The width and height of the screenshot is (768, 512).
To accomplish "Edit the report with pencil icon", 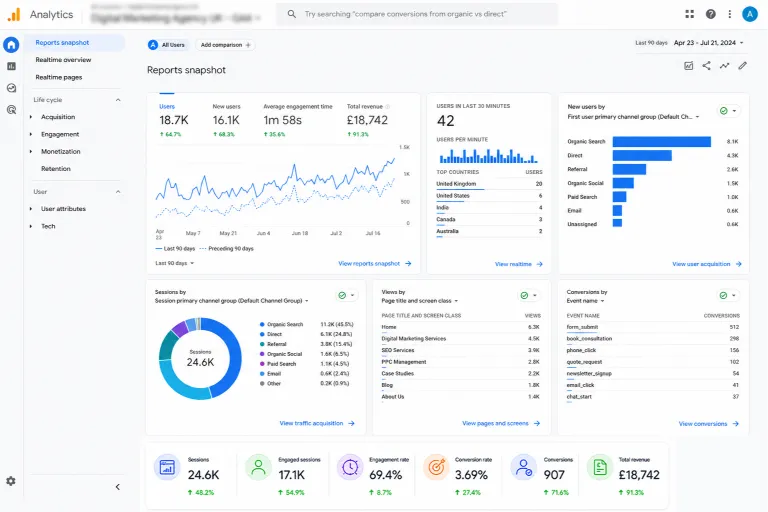I will pos(743,66).
